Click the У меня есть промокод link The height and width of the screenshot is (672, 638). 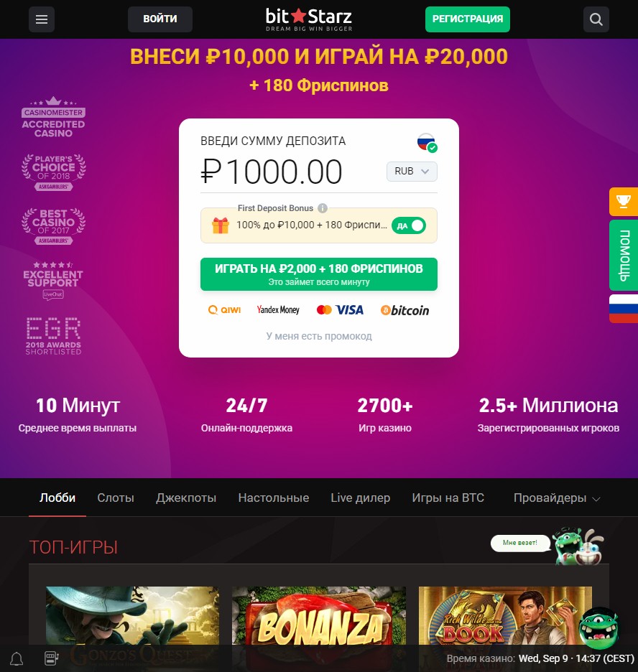click(319, 337)
